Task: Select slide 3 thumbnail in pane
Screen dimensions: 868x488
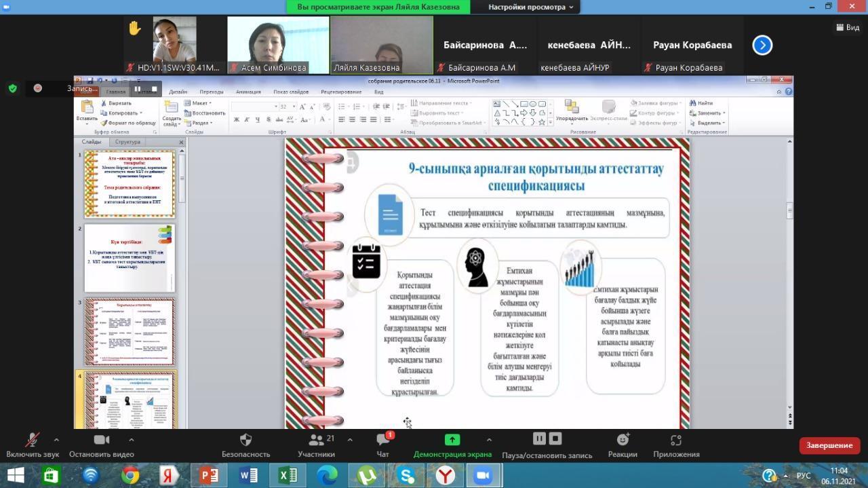Action: [130, 332]
